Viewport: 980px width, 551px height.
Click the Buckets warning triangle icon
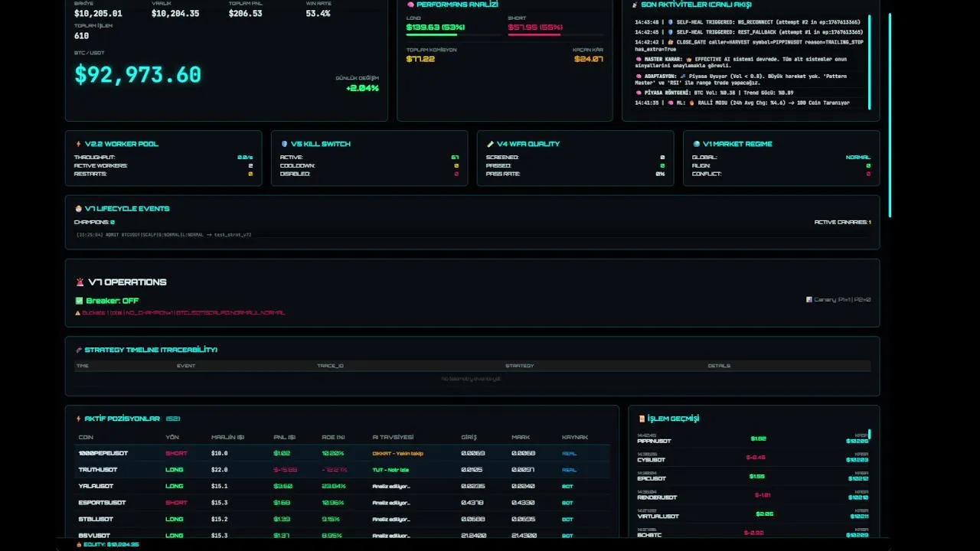tap(77, 312)
